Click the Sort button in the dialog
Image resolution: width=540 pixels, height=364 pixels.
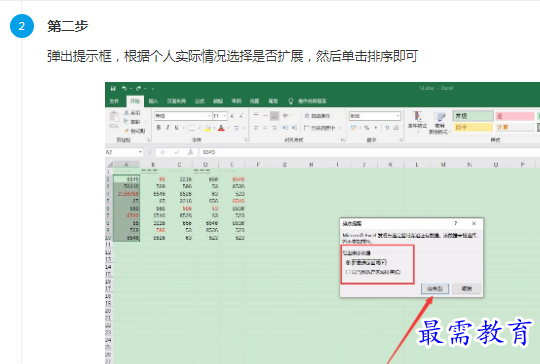click(x=435, y=289)
